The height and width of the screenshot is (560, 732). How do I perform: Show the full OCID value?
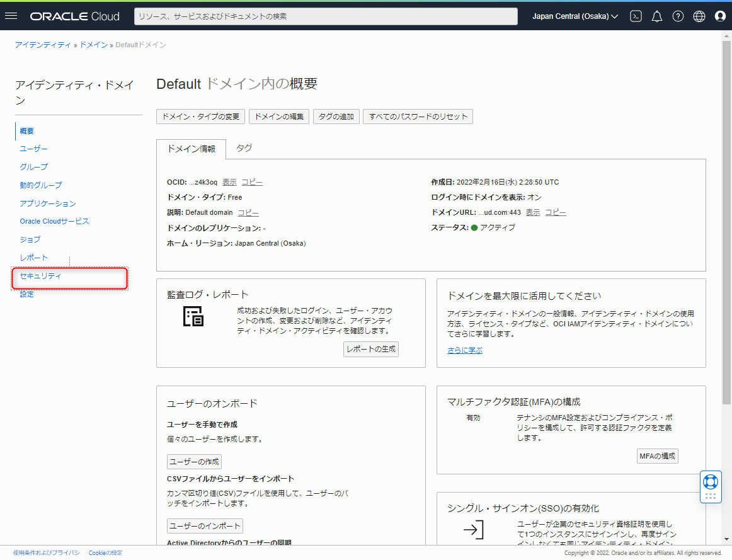pyautogui.click(x=229, y=182)
